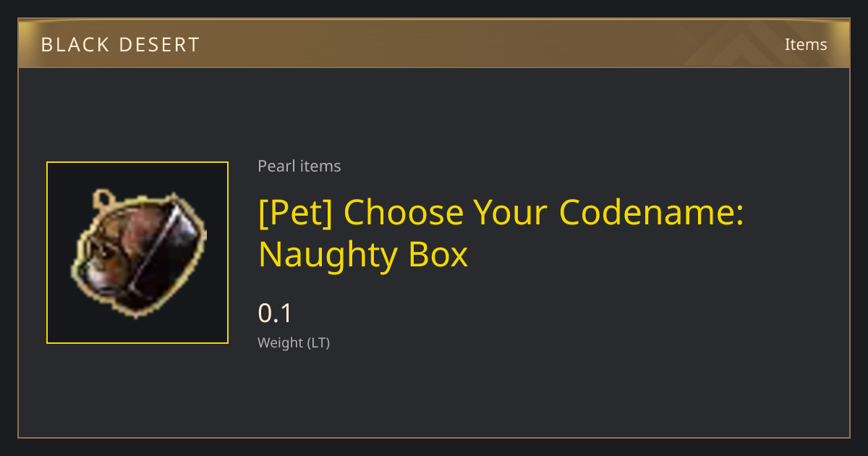Click the BLACK DESERT header title
This screenshot has height=456, width=868.
tap(120, 44)
